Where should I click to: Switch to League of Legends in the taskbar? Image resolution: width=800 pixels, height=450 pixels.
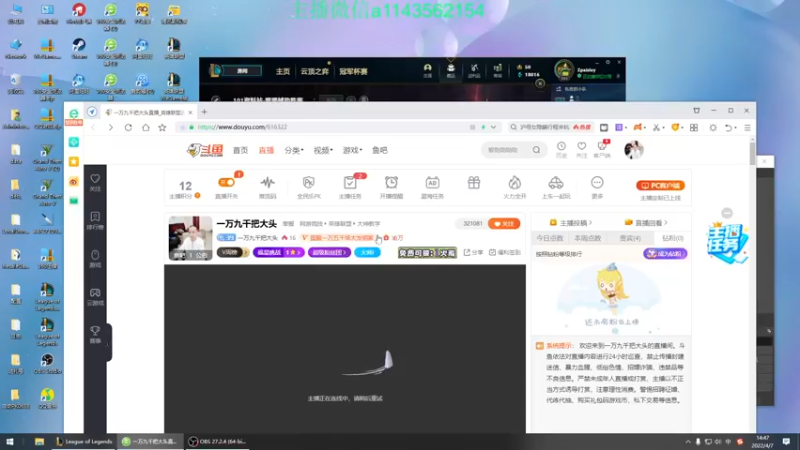pyautogui.click(x=85, y=441)
